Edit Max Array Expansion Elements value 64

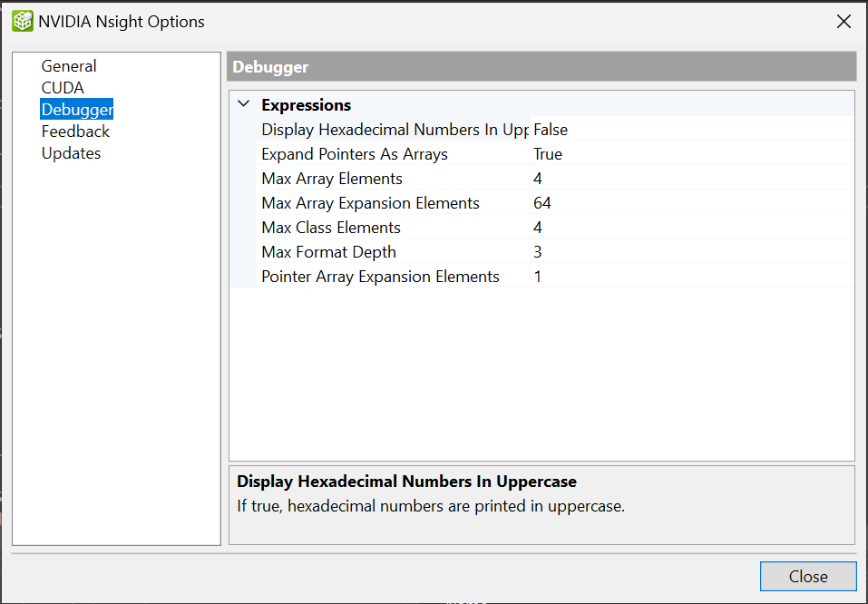(689, 203)
